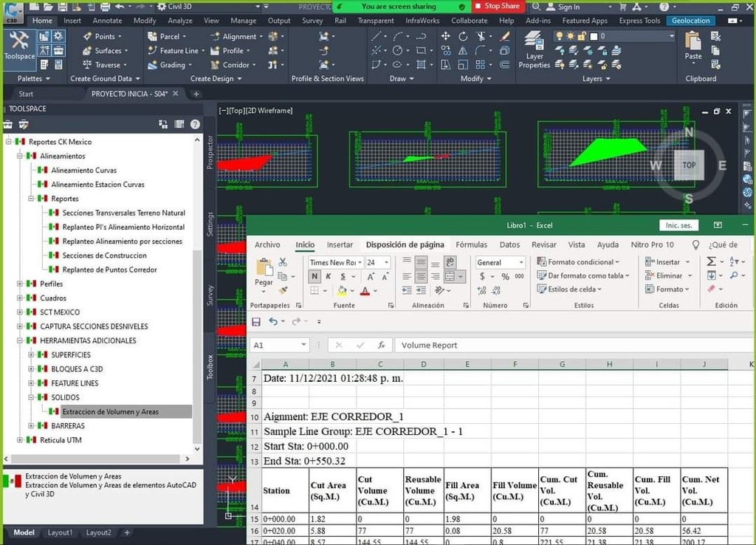Click the Excel font color red A
Viewport: 756px width, 545px height.
pyautogui.click(x=365, y=290)
